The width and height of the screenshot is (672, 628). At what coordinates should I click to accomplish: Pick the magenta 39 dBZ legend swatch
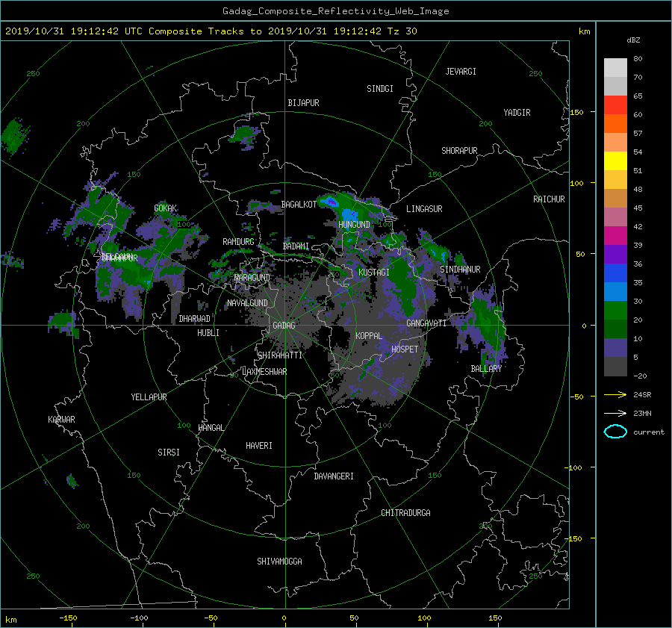point(615,236)
